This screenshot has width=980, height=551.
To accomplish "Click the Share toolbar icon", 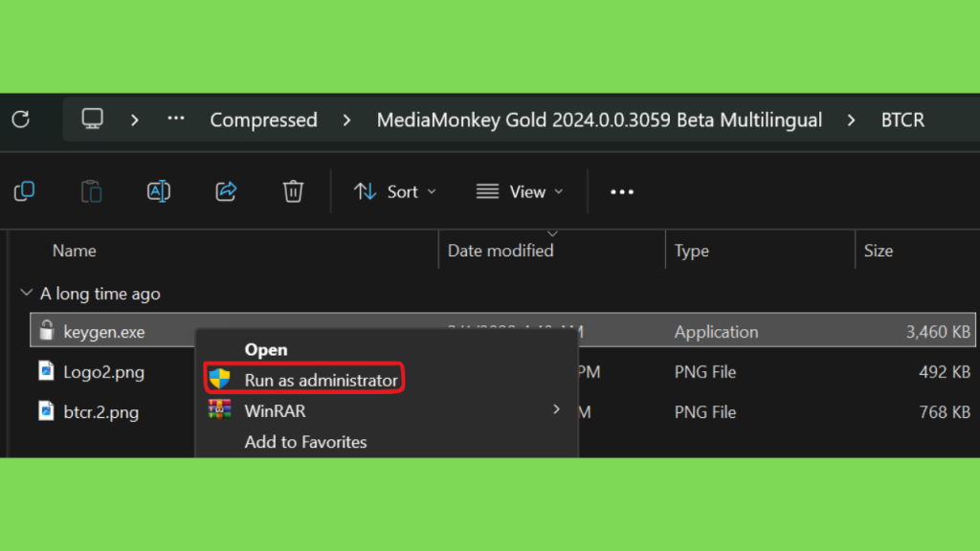I will [226, 191].
